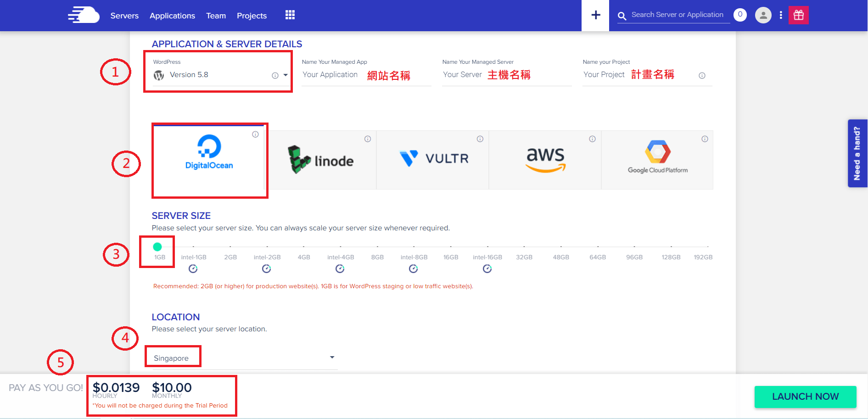868x419 pixels.
Task: Open the Servers menu
Action: (124, 16)
